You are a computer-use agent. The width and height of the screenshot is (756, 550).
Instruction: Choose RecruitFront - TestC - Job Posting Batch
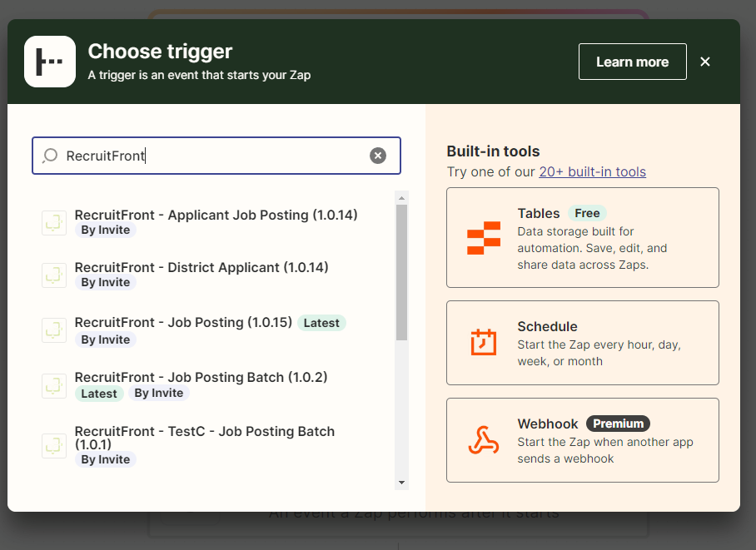[205, 438]
